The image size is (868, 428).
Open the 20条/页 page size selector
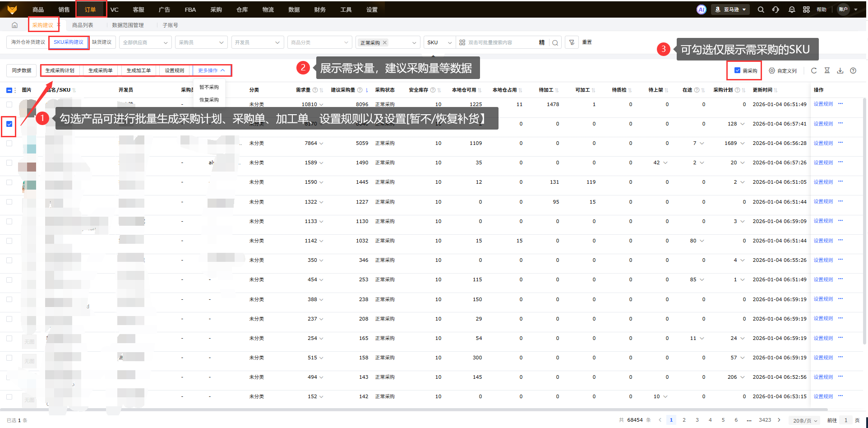point(805,420)
